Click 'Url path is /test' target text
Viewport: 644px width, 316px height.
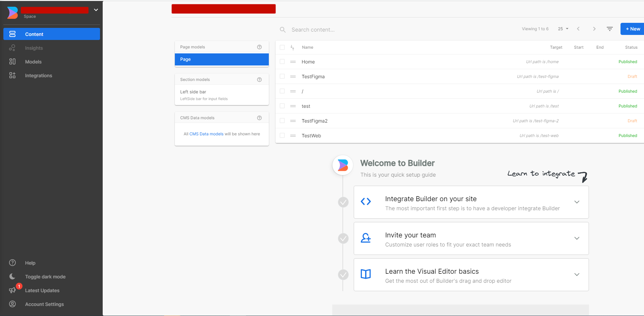pyautogui.click(x=544, y=106)
